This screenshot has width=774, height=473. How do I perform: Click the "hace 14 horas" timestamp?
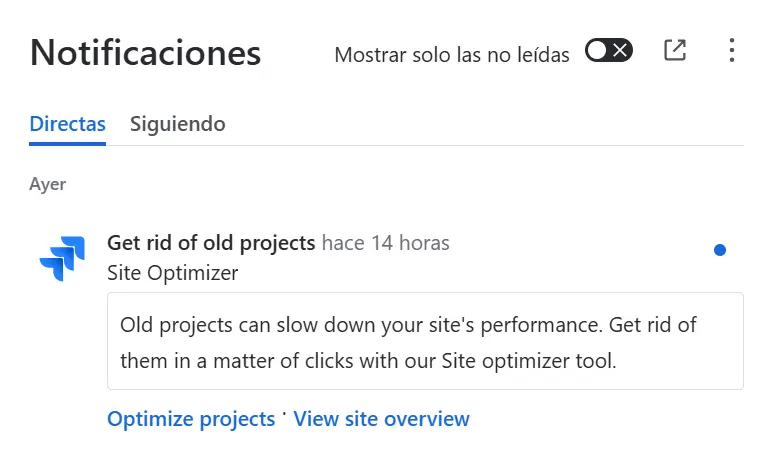point(385,242)
